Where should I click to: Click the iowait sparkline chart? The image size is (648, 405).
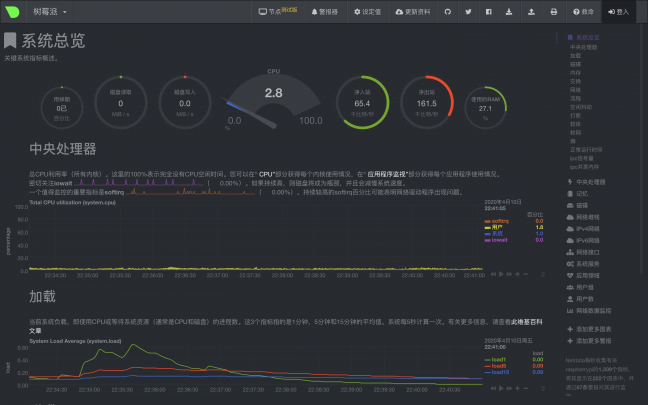(139, 182)
